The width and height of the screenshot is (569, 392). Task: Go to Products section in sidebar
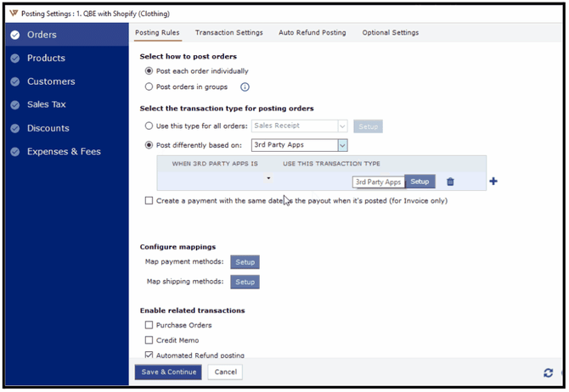(x=67, y=58)
